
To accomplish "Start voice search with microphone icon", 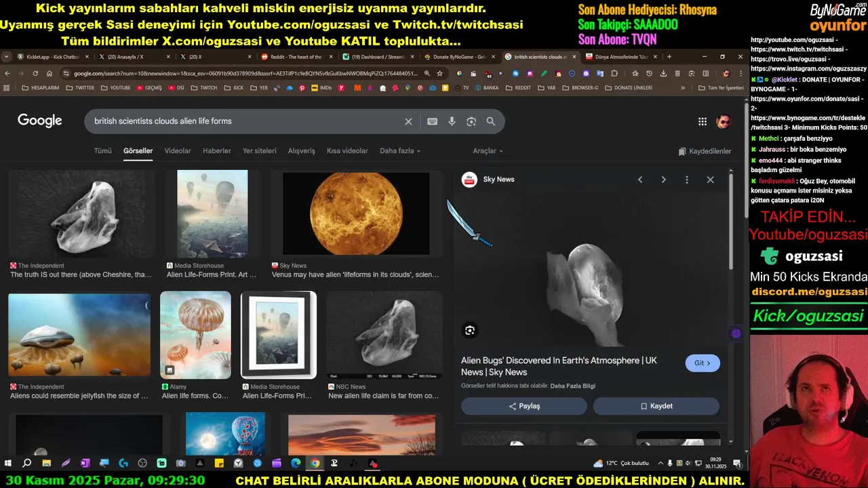I will coord(452,121).
